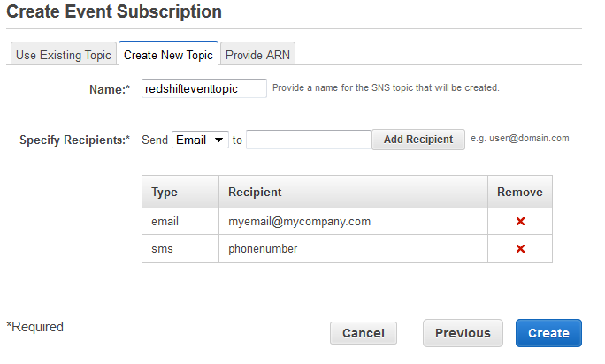Remove the myemail@mycompany.com recipient

click(520, 221)
